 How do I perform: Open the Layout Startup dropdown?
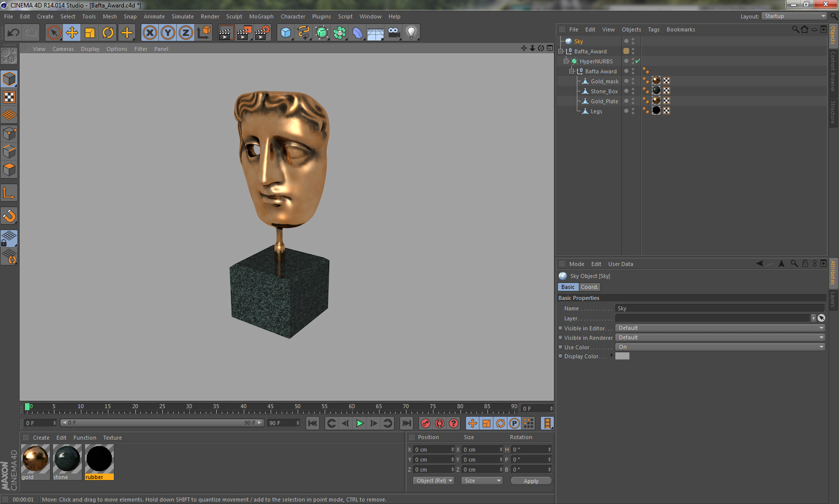794,16
